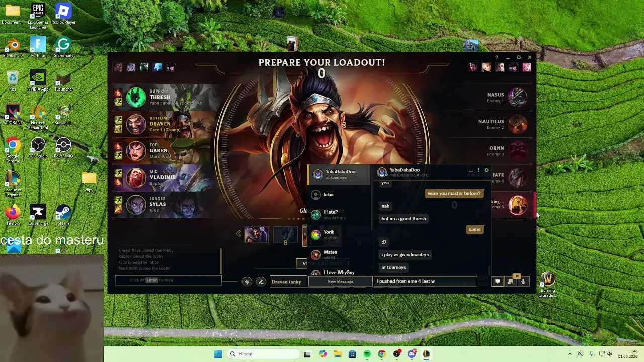Open the League of Legends desktop shortcut
The width and height of the screenshot is (644, 362).
tap(13, 184)
